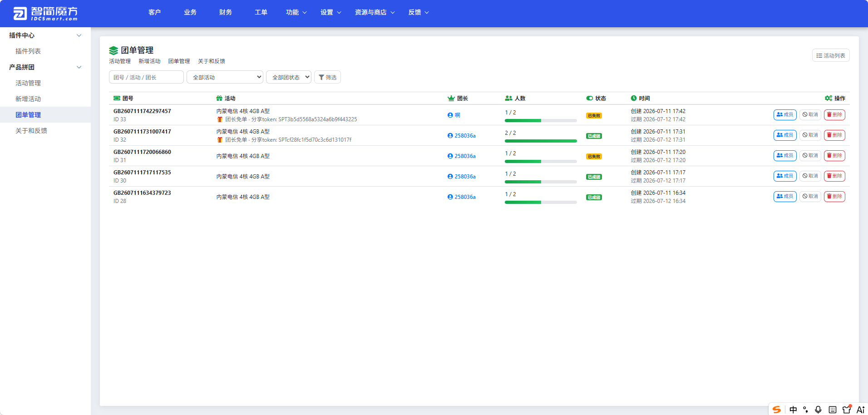View 成员 for the ID 32 group
This screenshot has height=415, width=868.
pyautogui.click(x=785, y=135)
